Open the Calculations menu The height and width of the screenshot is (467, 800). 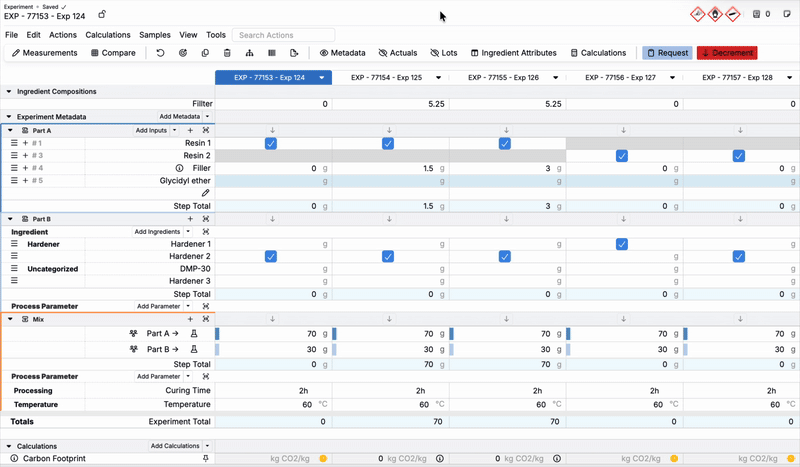108,35
